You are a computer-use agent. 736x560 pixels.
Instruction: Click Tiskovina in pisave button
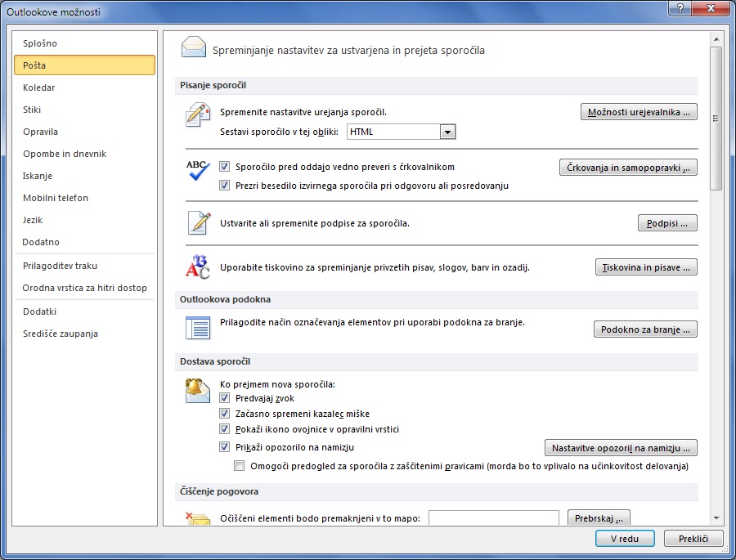pyautogui.click(x=646, y=267)
